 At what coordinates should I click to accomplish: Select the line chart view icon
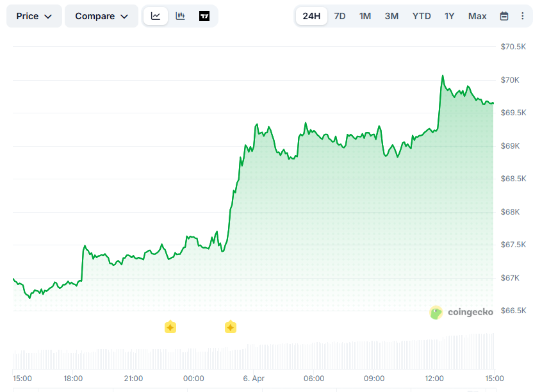tap(155, 15)
